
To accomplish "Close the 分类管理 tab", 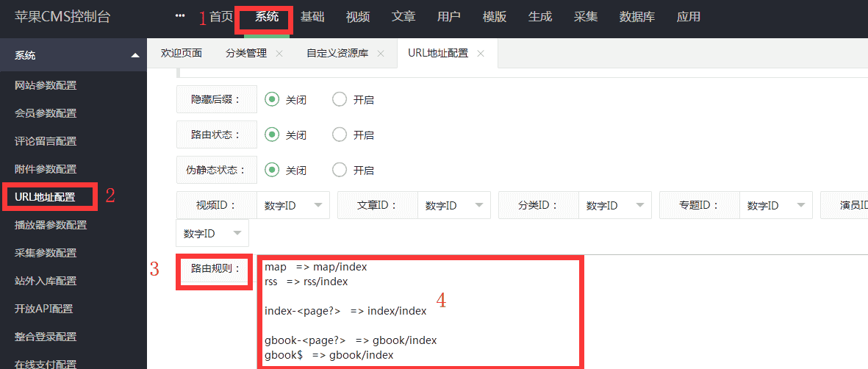I will 279,54.
